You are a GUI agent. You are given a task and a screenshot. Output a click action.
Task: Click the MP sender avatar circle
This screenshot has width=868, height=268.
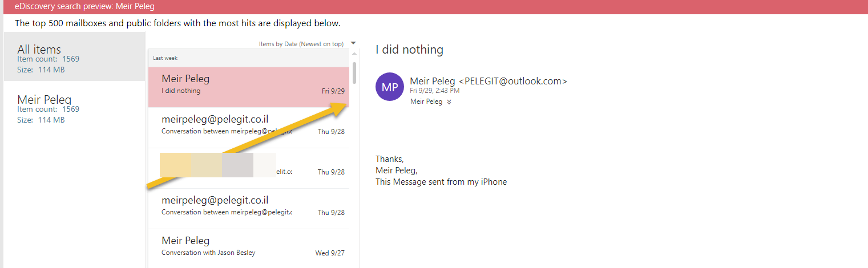tap(390, 87)
